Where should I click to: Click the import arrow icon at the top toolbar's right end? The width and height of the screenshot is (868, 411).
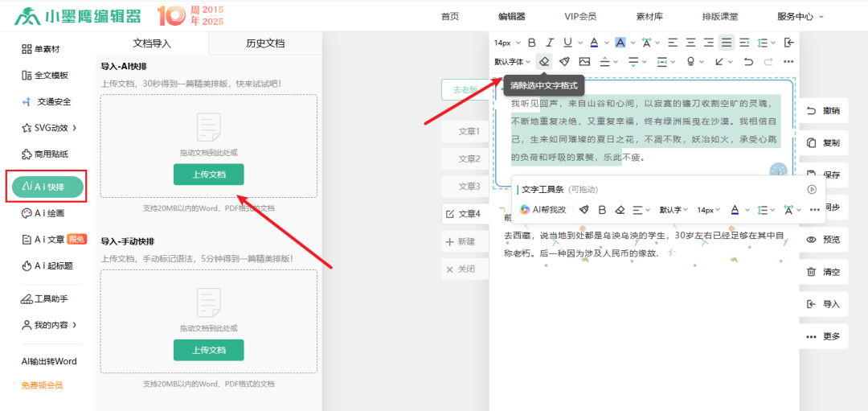tap(789, 42)
